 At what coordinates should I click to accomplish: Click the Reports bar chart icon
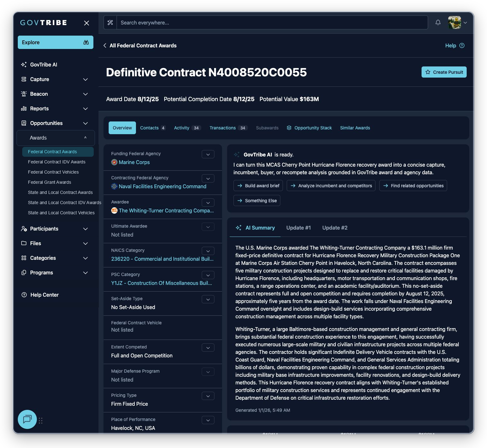[24, 108]
